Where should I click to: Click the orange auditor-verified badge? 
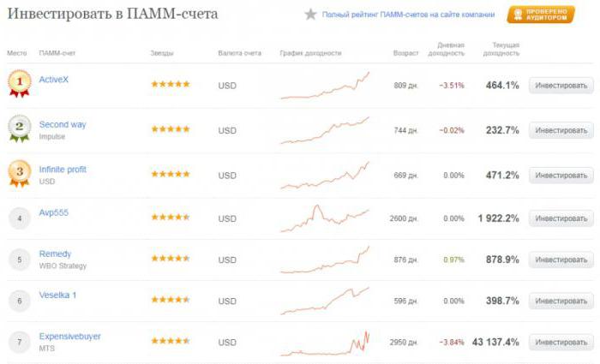coord(541,15)
